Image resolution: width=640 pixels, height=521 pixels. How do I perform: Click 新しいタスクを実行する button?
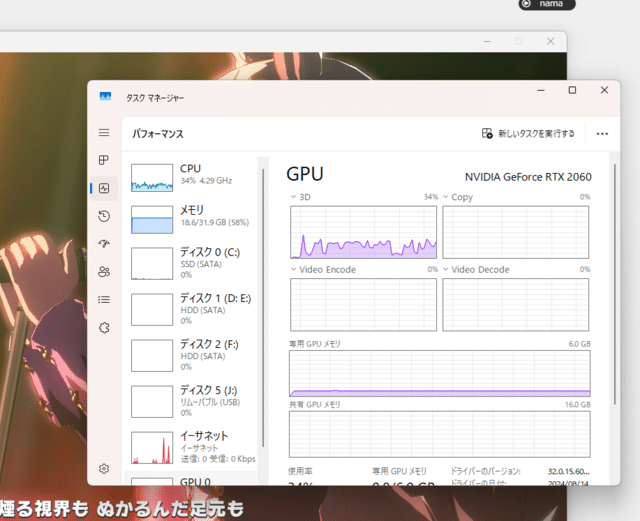click(x=528, y=133)
